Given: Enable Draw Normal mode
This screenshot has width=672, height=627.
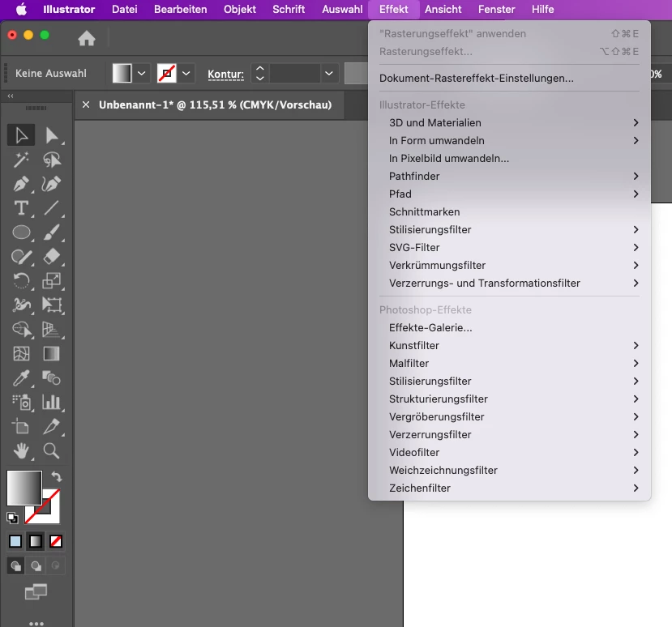Looking at the screenshot, I should click(x=16, y=565).
